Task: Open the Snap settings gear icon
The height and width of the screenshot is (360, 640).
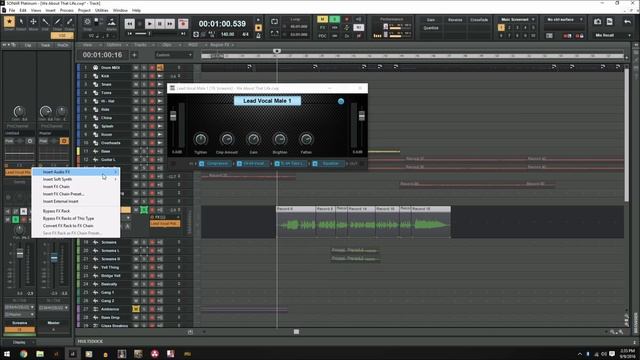Action: pos(87,22)
